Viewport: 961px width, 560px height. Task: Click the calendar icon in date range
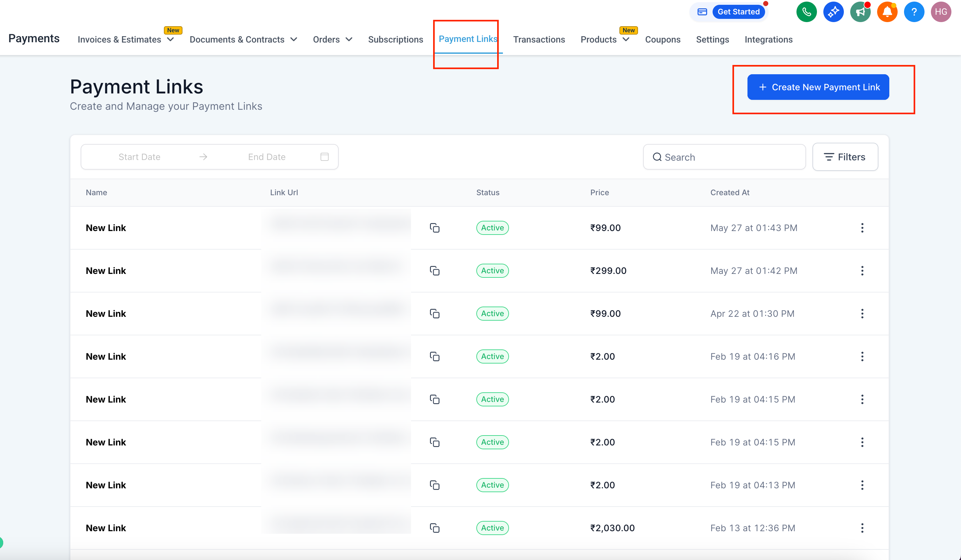tap(325, 157)
